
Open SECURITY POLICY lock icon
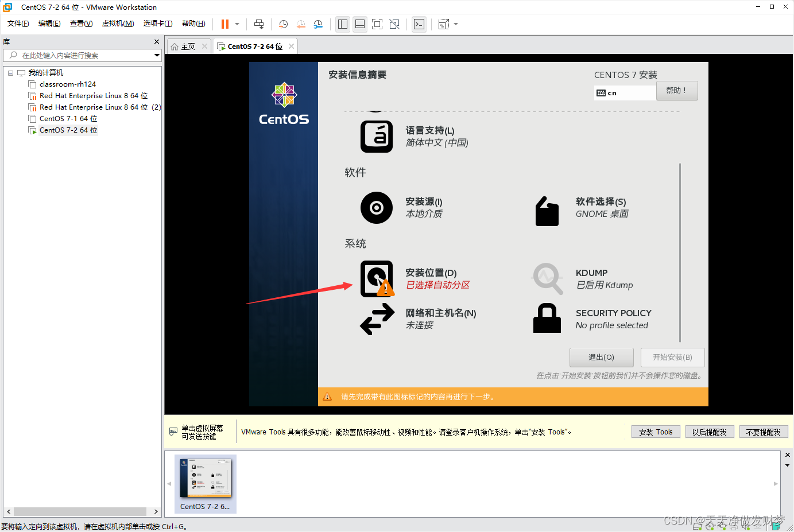[x=547, y=318]
